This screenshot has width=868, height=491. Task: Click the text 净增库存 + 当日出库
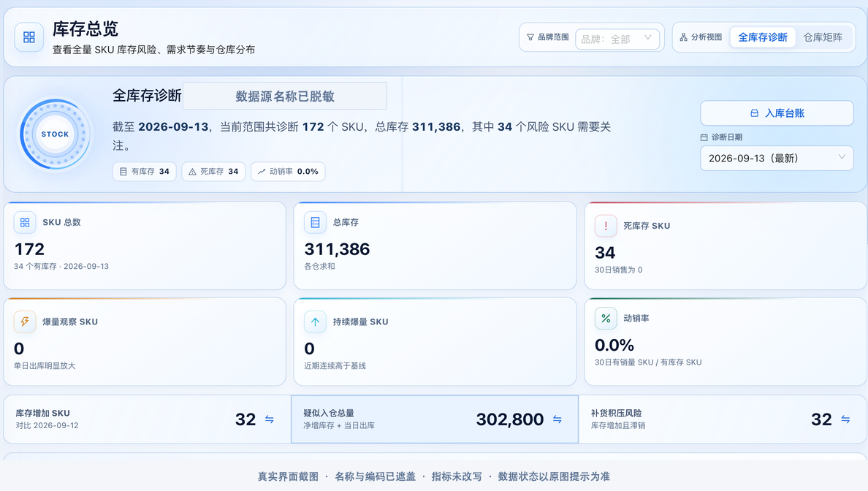point(339,426)
